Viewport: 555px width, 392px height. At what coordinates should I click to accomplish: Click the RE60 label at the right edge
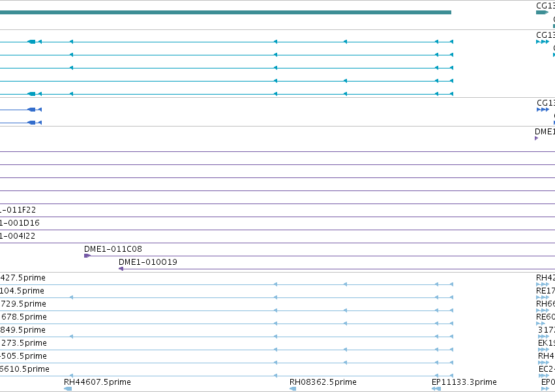point(545,317)
